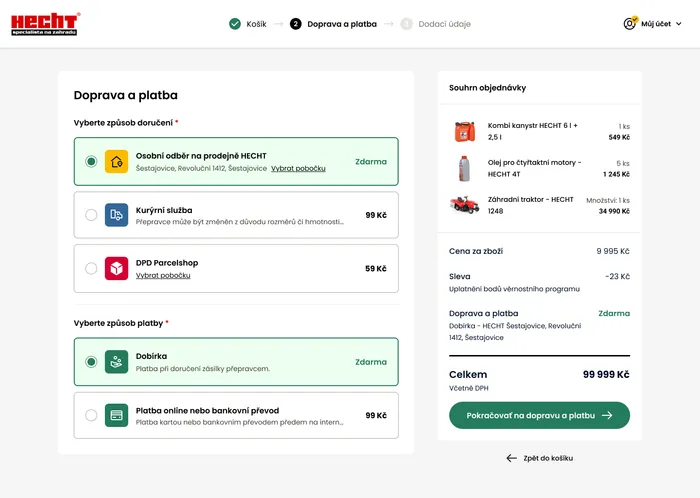This screenshot has height=498, width=700.
Task: Click the Vyberte způsob platby label
Action: coord(118,323)
